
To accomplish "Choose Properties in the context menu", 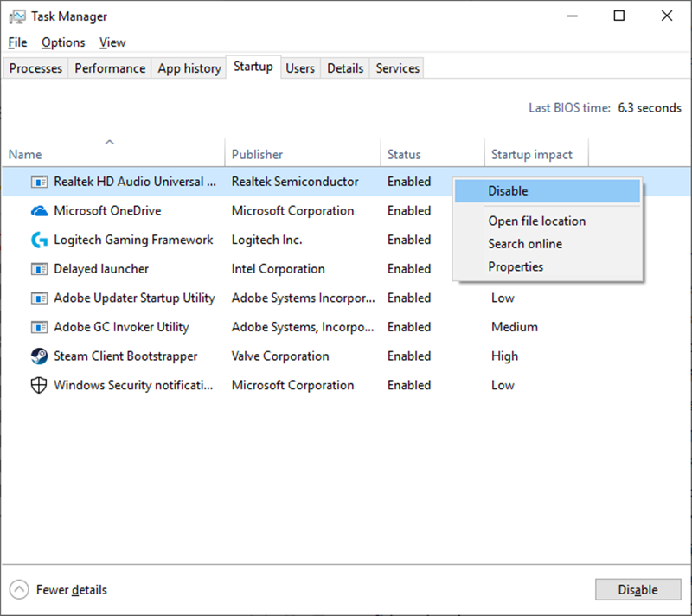I will 548,267.
